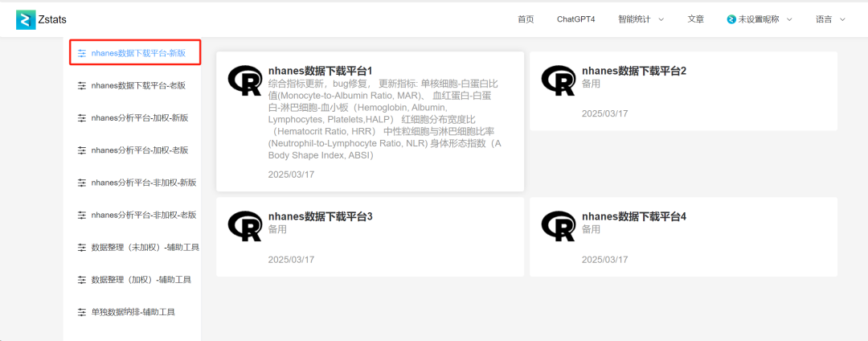The height and width of the screenshot is (341, 868).
Task: Click the slider icon beside nhanes数据下载平台-新版
Action: click(82, 53)
